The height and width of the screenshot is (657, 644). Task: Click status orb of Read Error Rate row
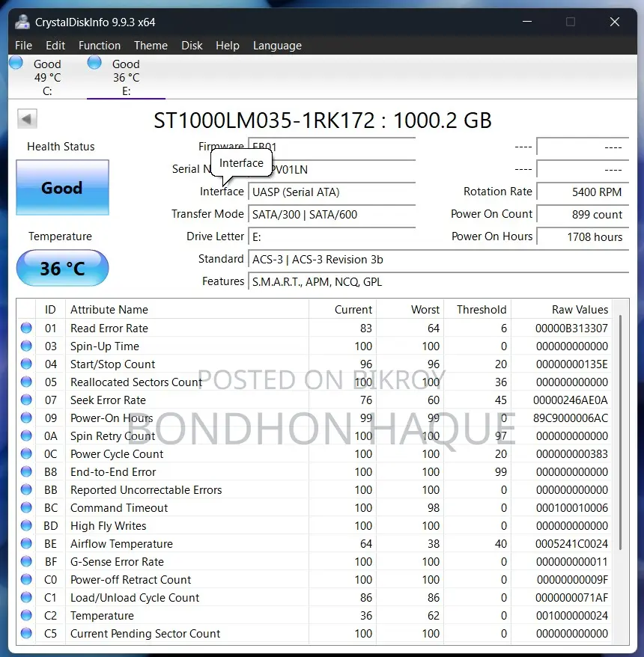coord(26,328)
